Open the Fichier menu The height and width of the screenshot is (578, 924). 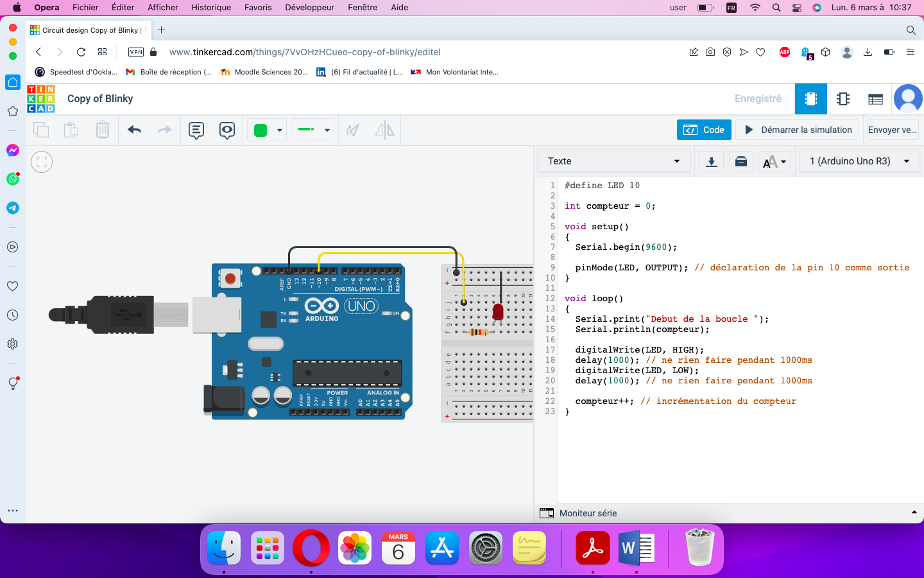point(85,7)
